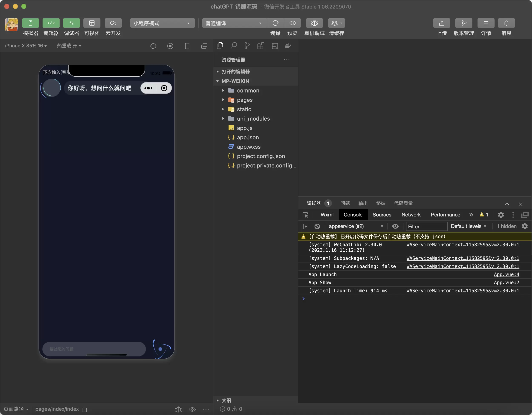Open messages (消息) bell icon
The image size is (532, 415).
506,23
